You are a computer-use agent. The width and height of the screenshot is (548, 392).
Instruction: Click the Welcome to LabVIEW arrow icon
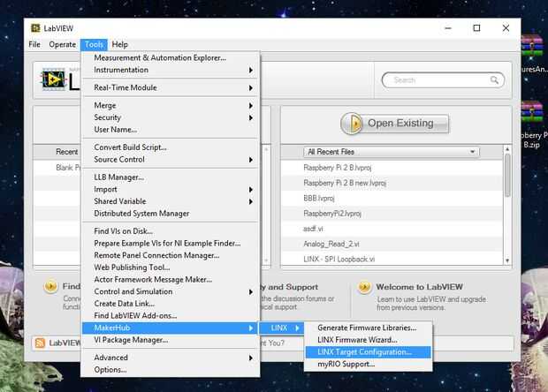click(364, 287)
